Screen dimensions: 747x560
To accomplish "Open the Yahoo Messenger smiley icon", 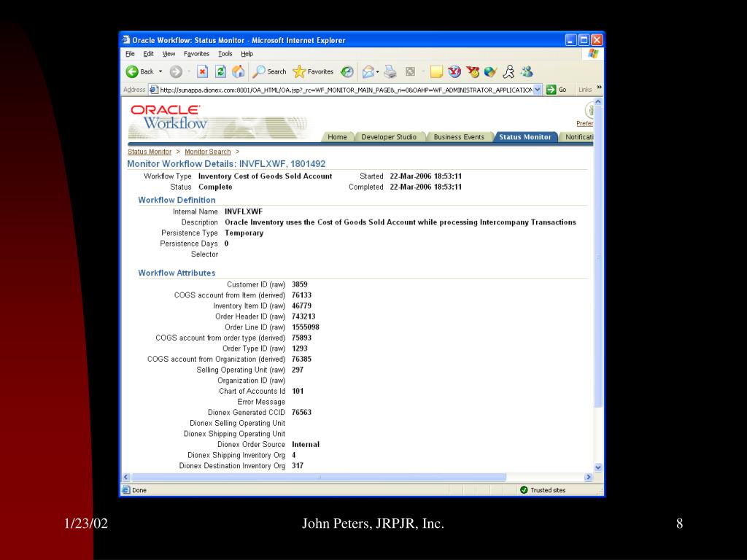I will [473, 71].
